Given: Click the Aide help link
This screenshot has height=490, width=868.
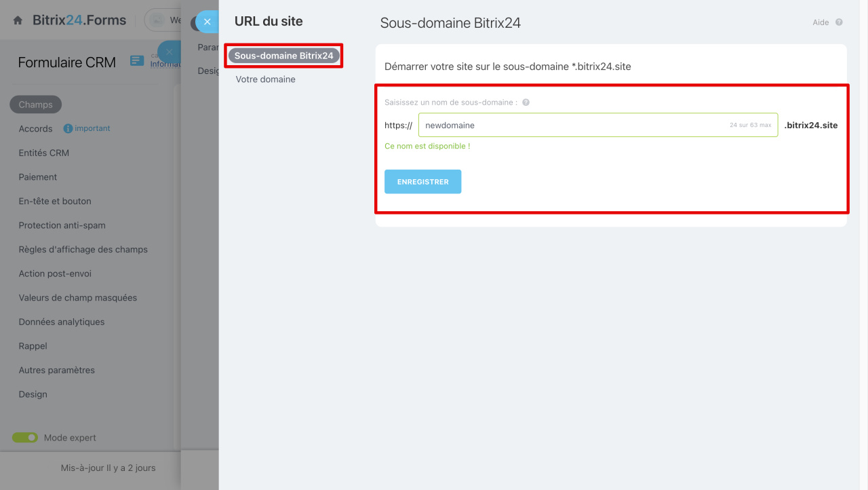Looking at the screenshot, I should [821, 22].
